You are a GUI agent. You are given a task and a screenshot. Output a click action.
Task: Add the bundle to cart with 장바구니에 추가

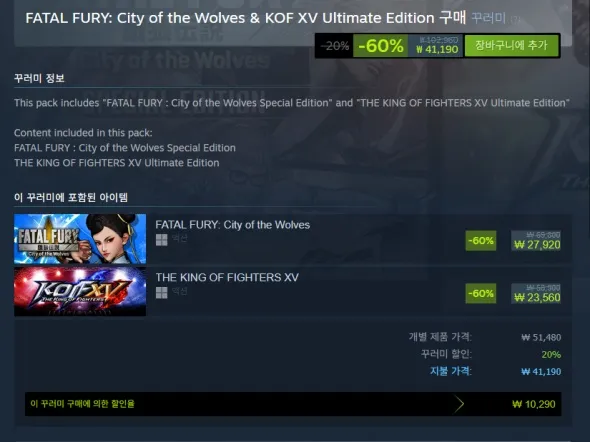(511, 46)
